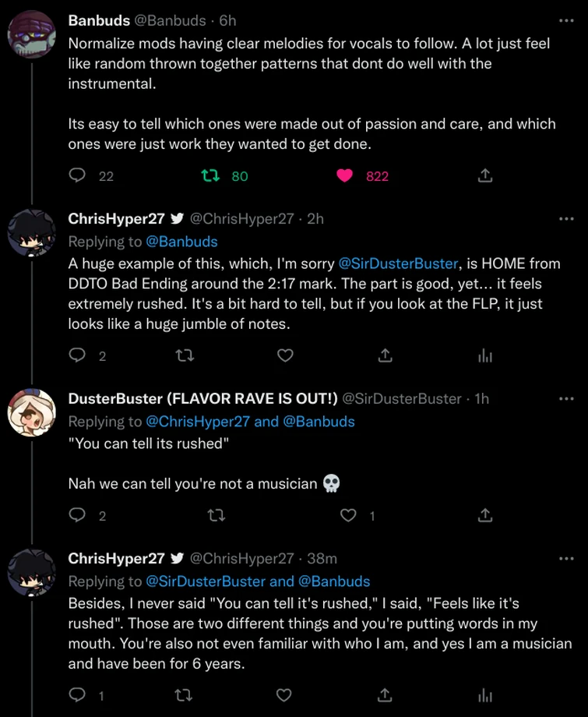This screenshot has width=588, height=717.
Task: Share Banbuds' tweet
Action: click(484, 176)
